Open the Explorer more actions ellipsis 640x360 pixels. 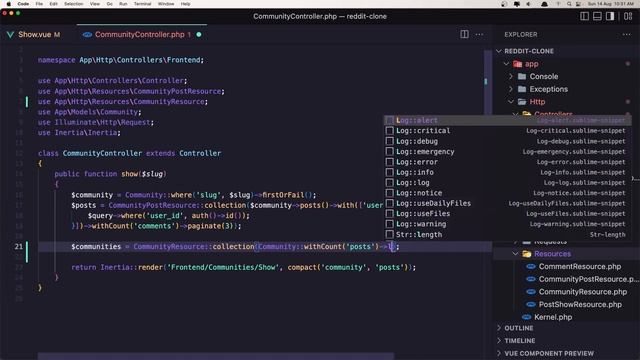(627, 35)
